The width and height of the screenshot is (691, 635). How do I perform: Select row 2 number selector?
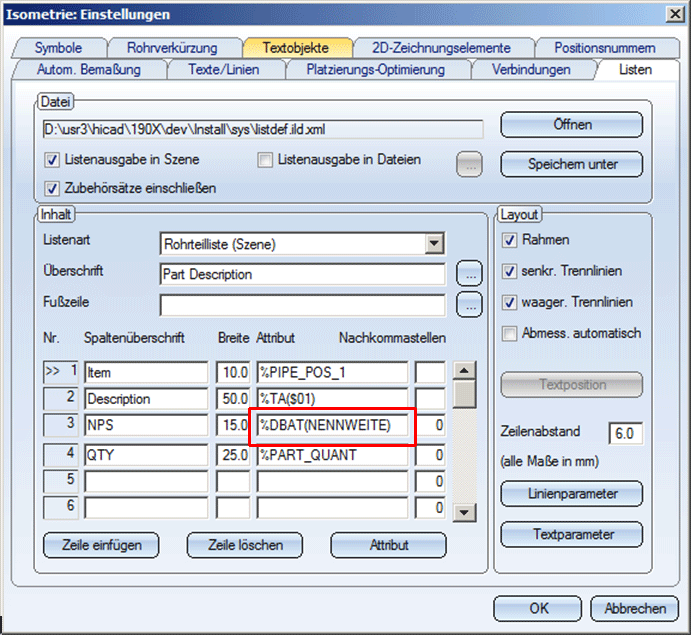[x=61, y=398]
